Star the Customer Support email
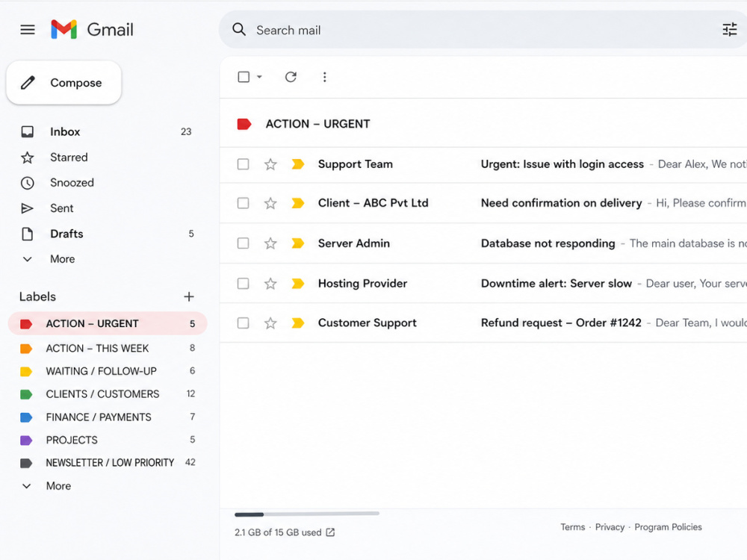The height and width of the screenshot is (560, 747). pyautogui.click(x=270, y=323)
